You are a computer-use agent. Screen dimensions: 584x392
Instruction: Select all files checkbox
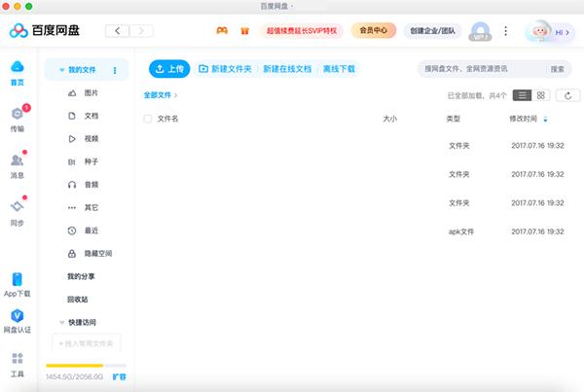(148, 119)
